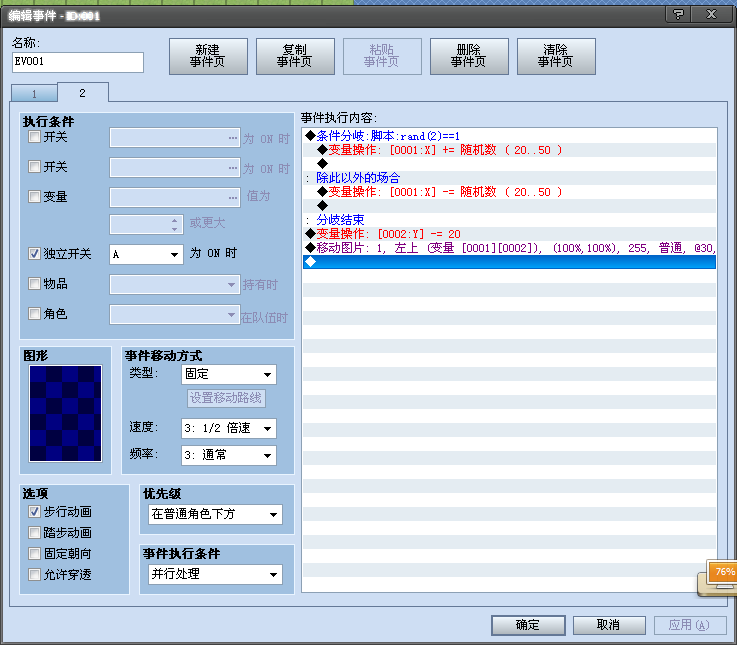Screen dimensions: 737x645
Task: Check the 允许穿透 option
Action: click(x=34, y=574)
